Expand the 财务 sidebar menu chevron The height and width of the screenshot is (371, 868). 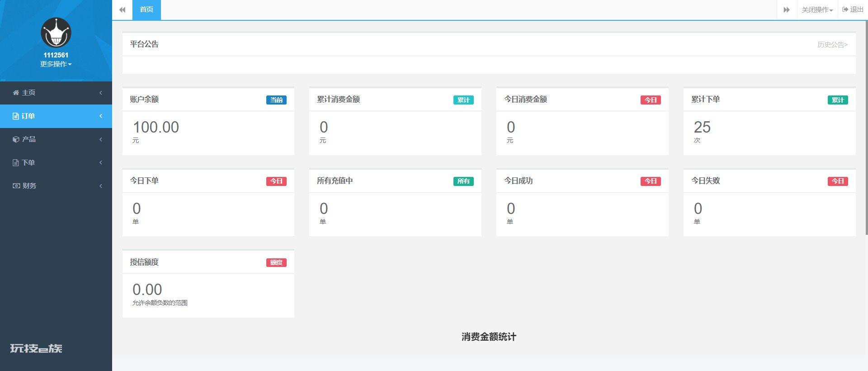point(101,186)
